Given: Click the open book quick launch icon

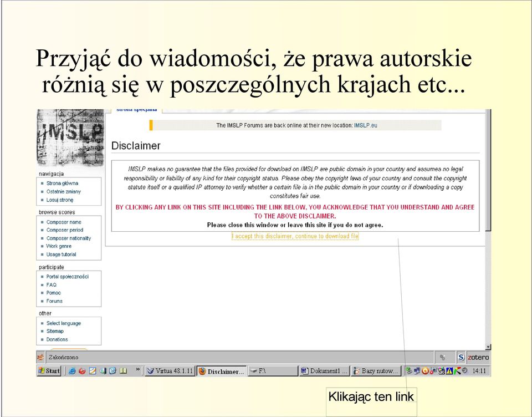Looking at the screenshot, I should pos(123,371).
